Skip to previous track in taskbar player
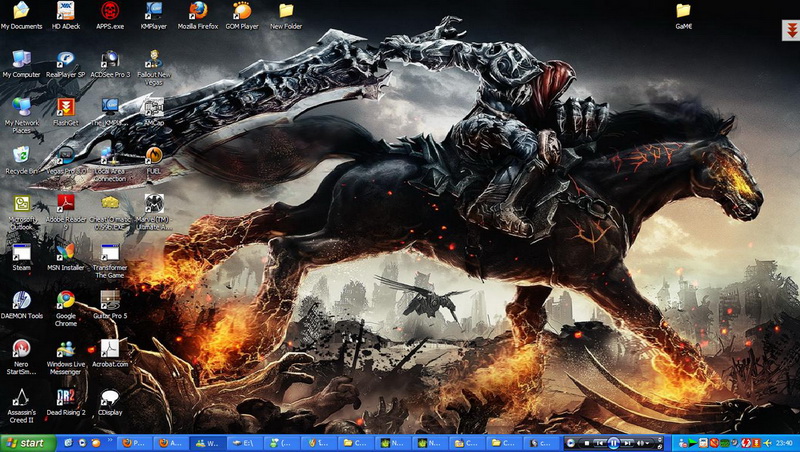The width and height of the screenshot is (800, 452). coord(600,443)
